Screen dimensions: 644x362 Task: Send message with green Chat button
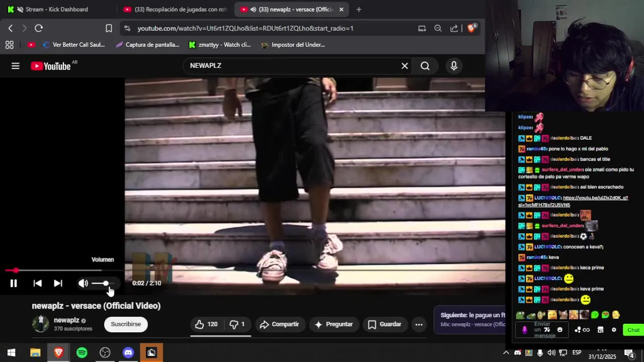633,330
